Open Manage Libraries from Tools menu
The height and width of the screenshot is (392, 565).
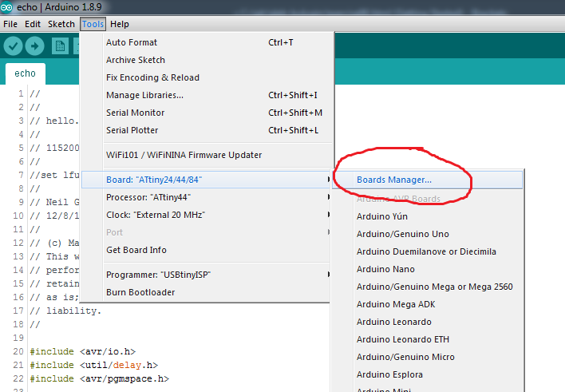coord(206,95)
